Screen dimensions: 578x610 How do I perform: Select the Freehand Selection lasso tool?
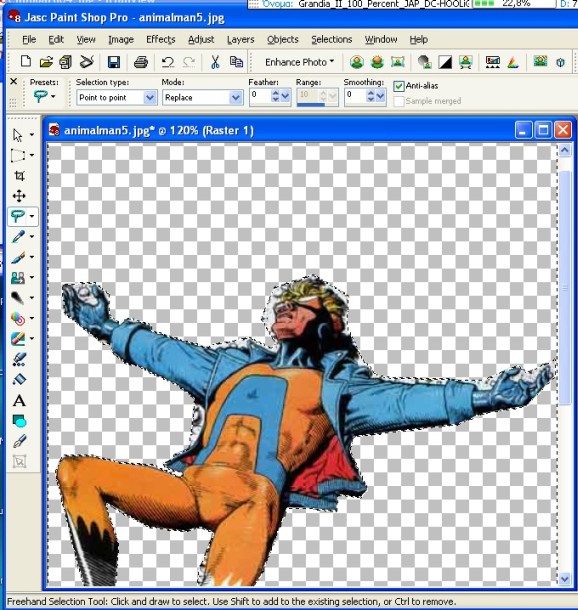18,216
